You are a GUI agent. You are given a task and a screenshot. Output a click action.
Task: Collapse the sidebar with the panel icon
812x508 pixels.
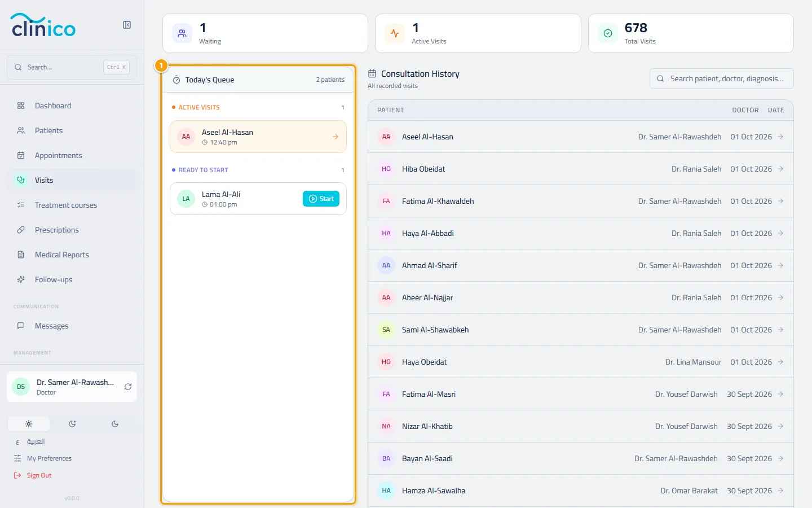tap(127, 25)
